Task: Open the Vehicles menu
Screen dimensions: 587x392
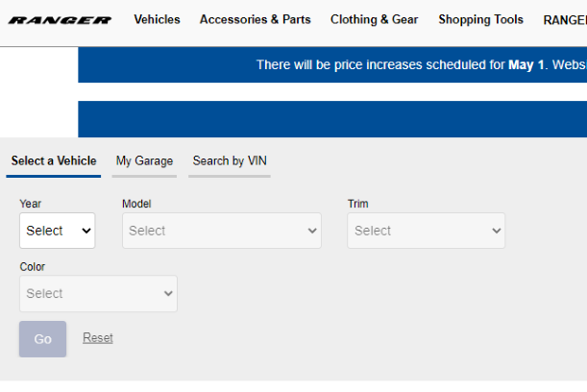Action: pyautogui.click(x=157, y=19)
